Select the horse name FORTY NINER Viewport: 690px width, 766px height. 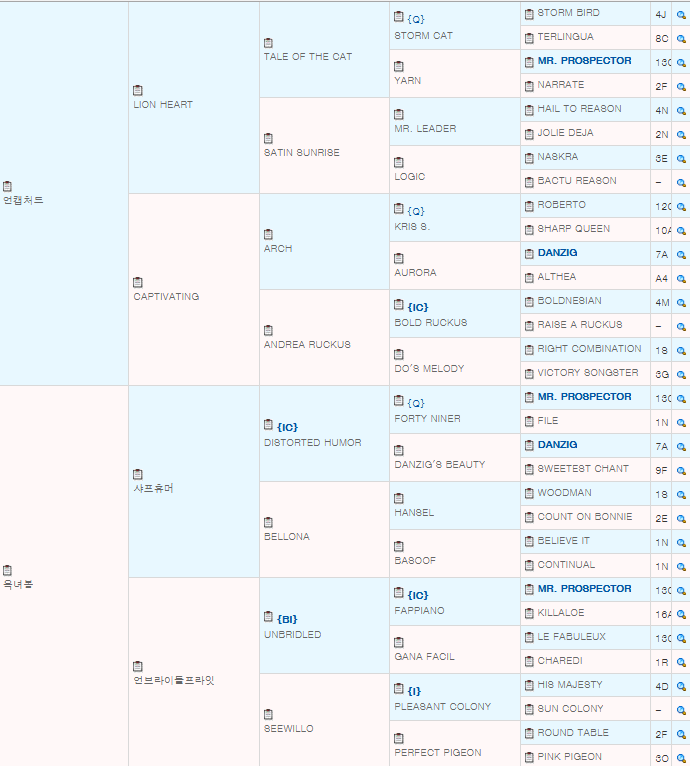point(428,419)
